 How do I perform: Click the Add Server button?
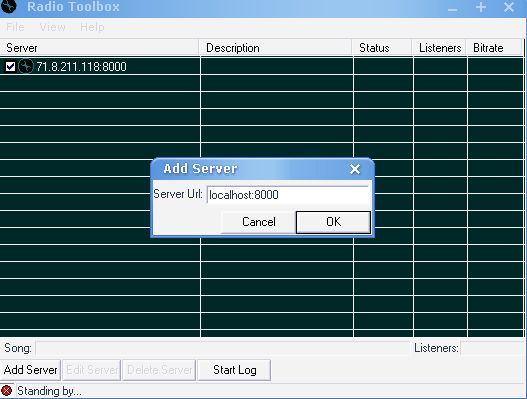[31, 370]
